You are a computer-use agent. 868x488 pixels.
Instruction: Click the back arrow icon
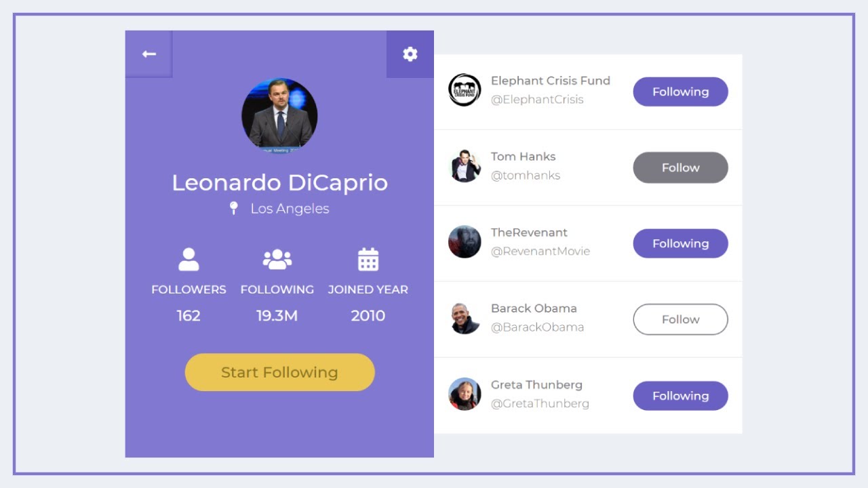(149, 54)
